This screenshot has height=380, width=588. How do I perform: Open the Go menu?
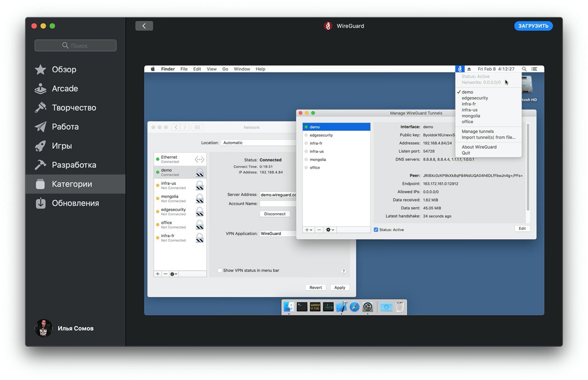[x=225, y=69]
